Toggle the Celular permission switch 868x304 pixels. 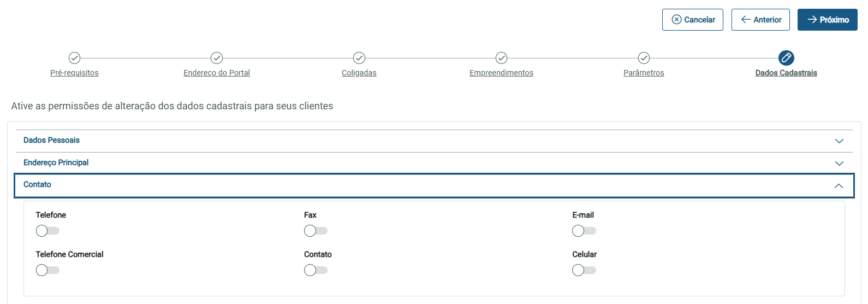(584, 270)
